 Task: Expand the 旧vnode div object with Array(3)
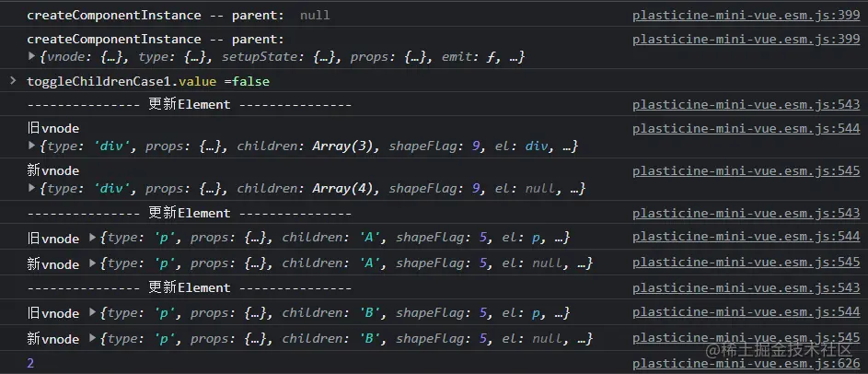(x=31, y=146)
